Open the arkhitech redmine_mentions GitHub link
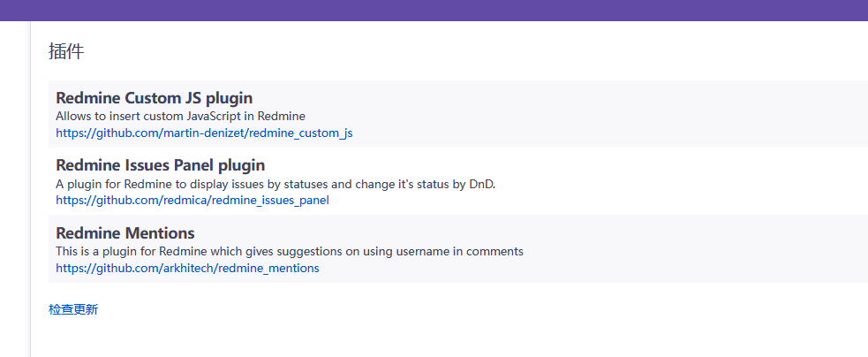Viewport: 868px width, 357px height. pos(187,269)
